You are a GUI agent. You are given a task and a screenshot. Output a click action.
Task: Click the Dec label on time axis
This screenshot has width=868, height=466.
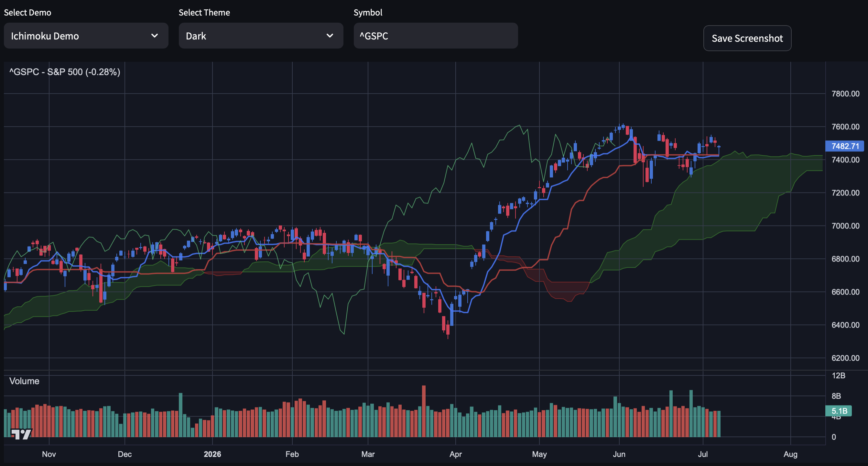[x=125, y=454]
